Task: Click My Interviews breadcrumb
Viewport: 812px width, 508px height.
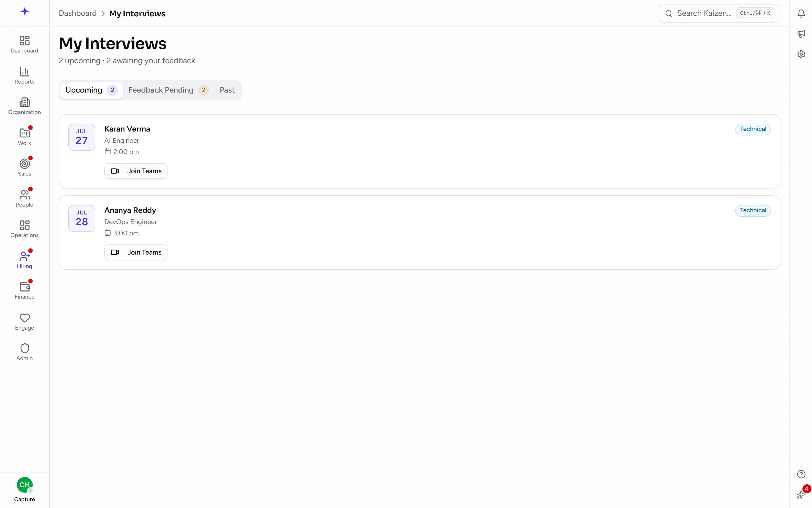Action: click(137, 14)
